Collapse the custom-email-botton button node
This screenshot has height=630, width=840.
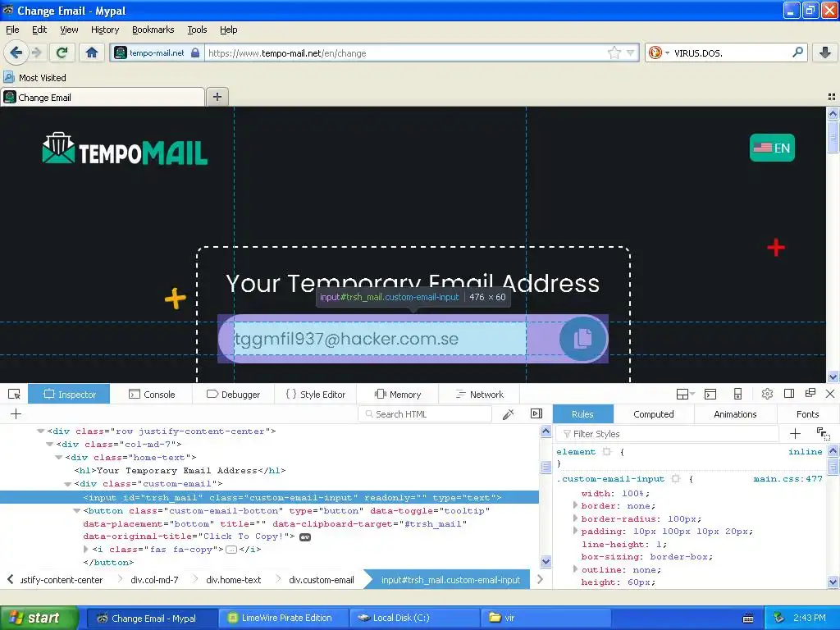pos(76,511)
